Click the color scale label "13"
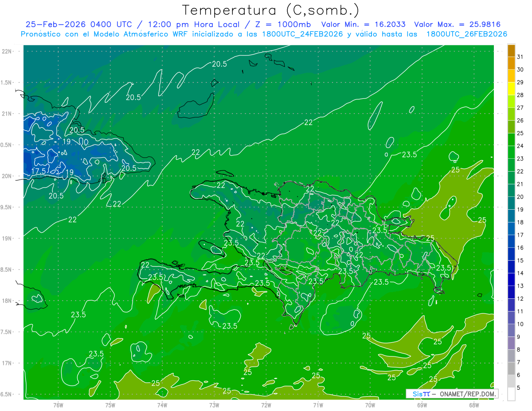Image resolution: width=532 pixels, height=411 pixels. tap(520, 286)
